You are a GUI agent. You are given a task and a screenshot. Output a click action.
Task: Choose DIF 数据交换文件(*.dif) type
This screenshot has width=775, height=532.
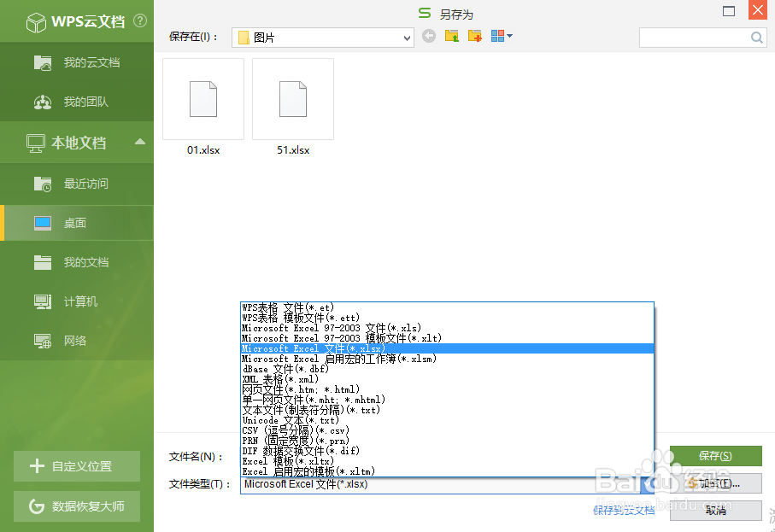pyautogui.click(x=447, y=451)
